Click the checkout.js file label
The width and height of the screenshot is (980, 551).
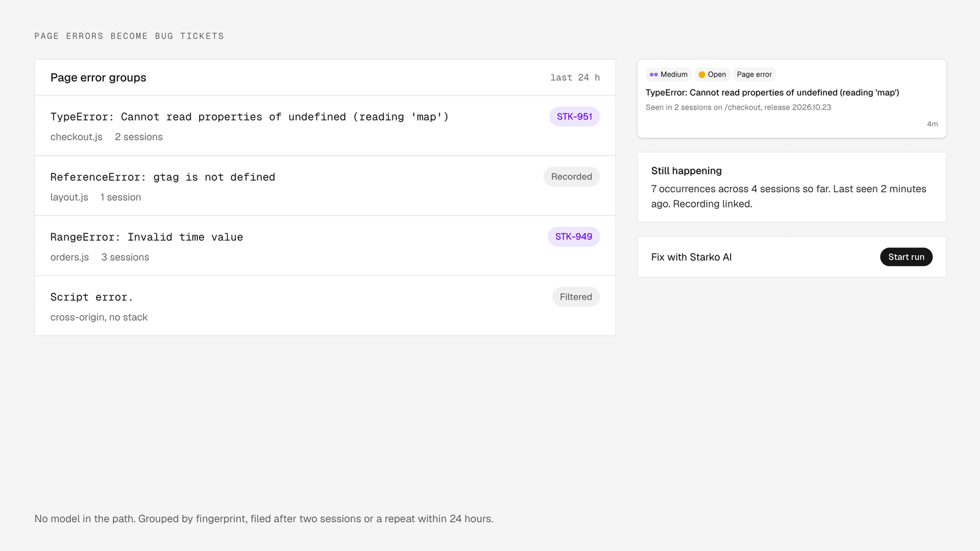tap(77, 137)
